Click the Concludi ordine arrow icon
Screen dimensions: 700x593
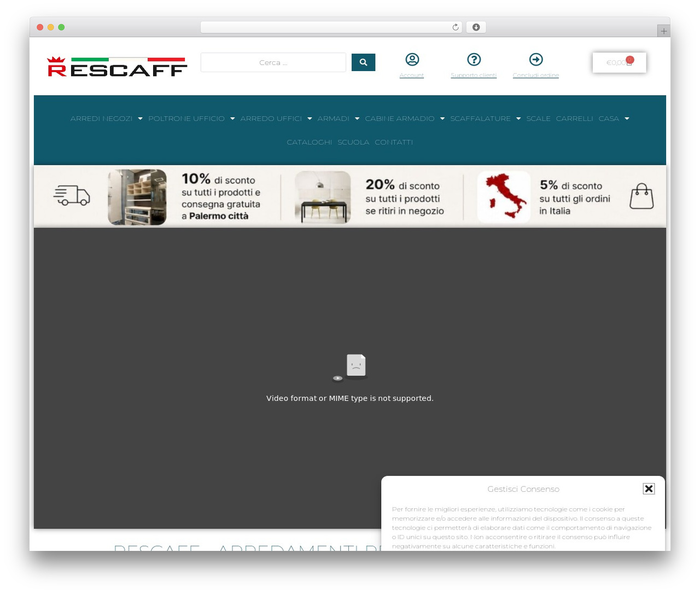pos(536,59)
